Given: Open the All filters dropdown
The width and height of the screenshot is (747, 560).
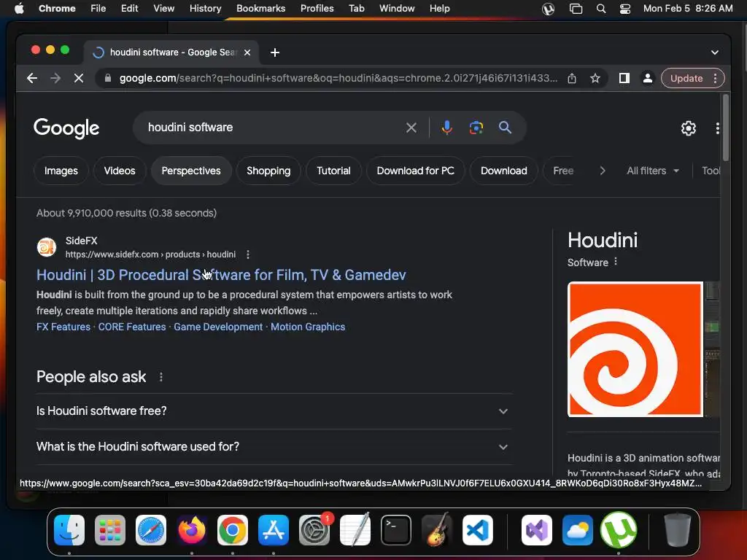Looking at the screenshot, I should pos(652,171).
